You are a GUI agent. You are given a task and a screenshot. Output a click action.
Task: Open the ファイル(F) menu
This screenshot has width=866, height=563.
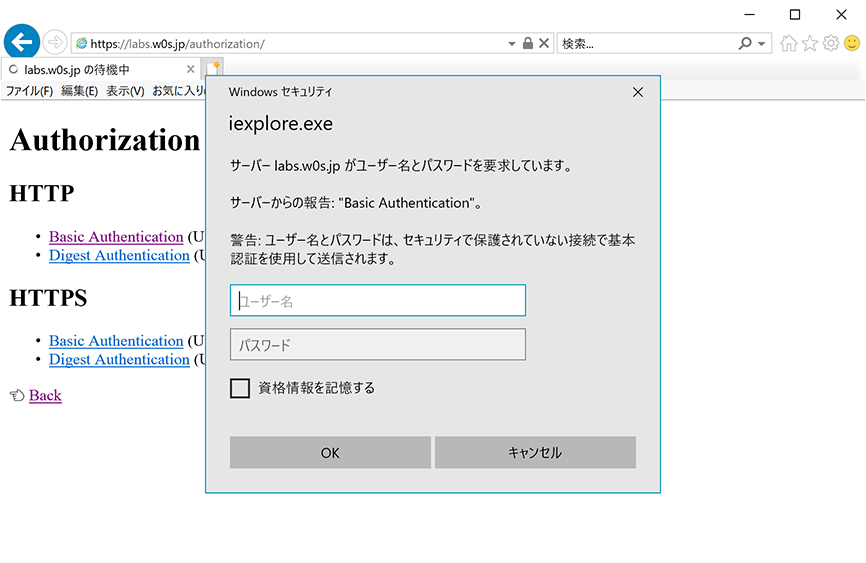29,91
